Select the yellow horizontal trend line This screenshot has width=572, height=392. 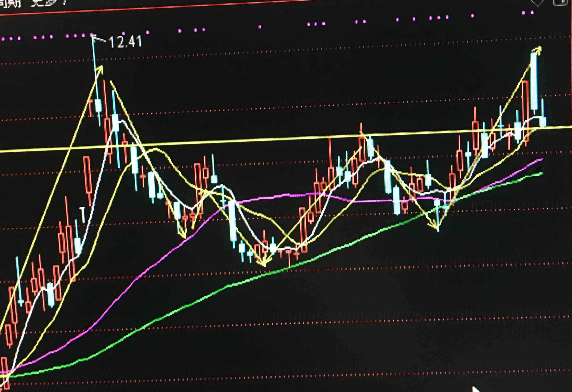[x=286, y=139]
